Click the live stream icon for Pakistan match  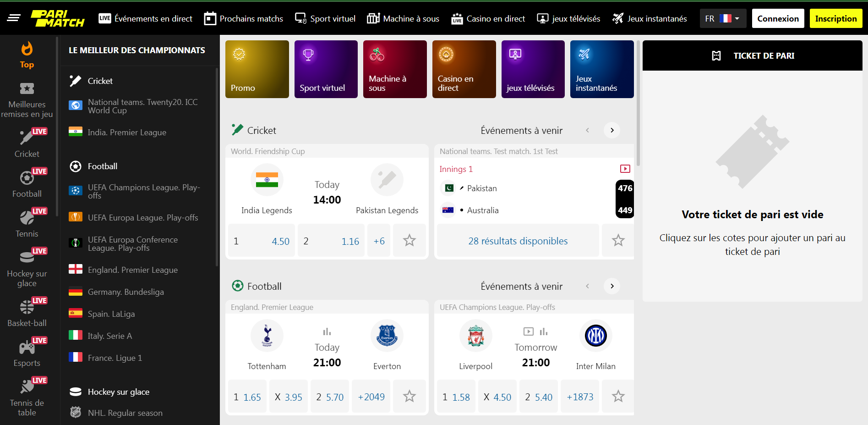(625, 169)
